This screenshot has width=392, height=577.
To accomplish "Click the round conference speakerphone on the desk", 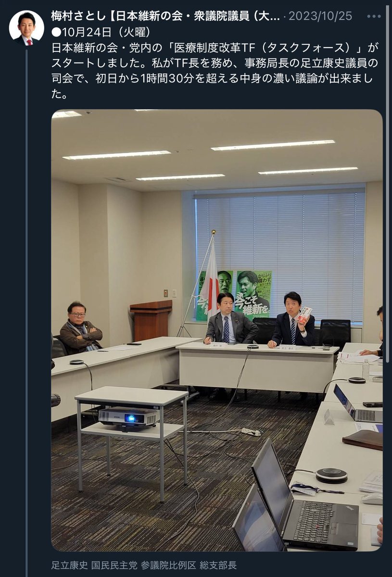I will pos(331,475).
